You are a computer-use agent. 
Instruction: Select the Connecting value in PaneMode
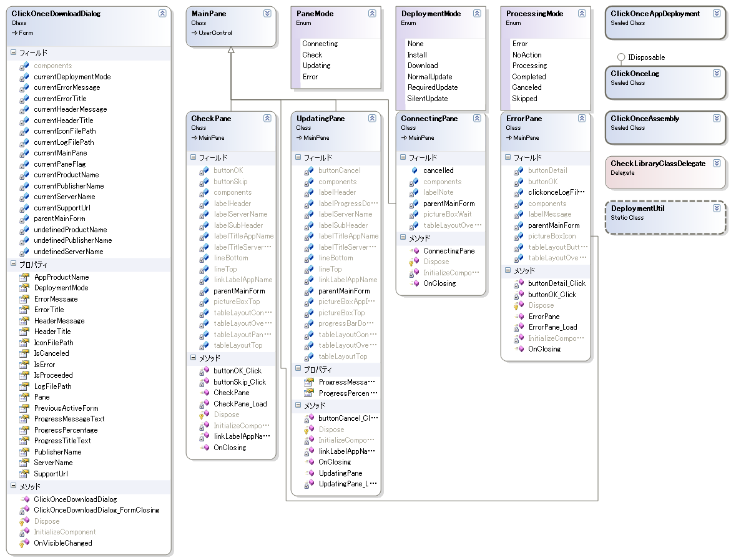click(x=320, y=44)
